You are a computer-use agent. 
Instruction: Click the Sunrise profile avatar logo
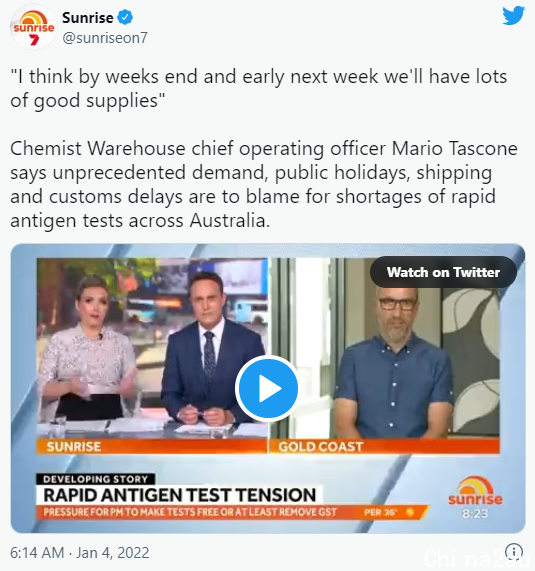[x=33, y=27]
